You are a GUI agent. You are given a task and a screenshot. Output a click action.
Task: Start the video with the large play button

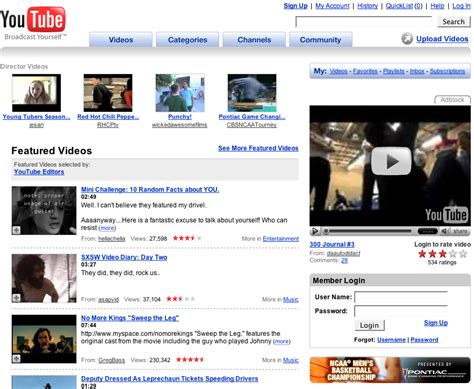391,161
